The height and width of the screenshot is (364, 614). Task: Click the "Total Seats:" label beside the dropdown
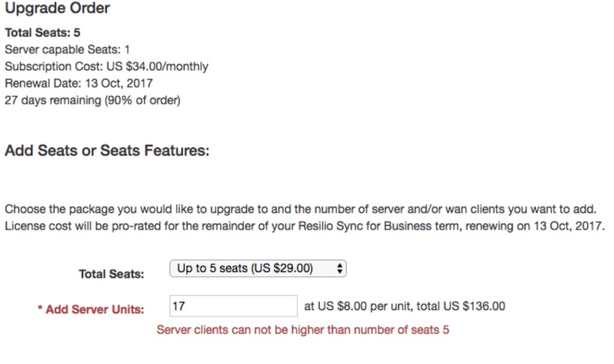pyautogui.click(x=111, y=274)
